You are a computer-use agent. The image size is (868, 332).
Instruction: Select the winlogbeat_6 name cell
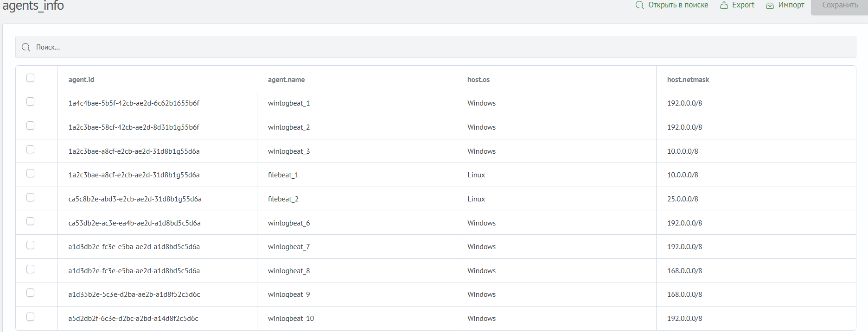(x=289, y=223)
